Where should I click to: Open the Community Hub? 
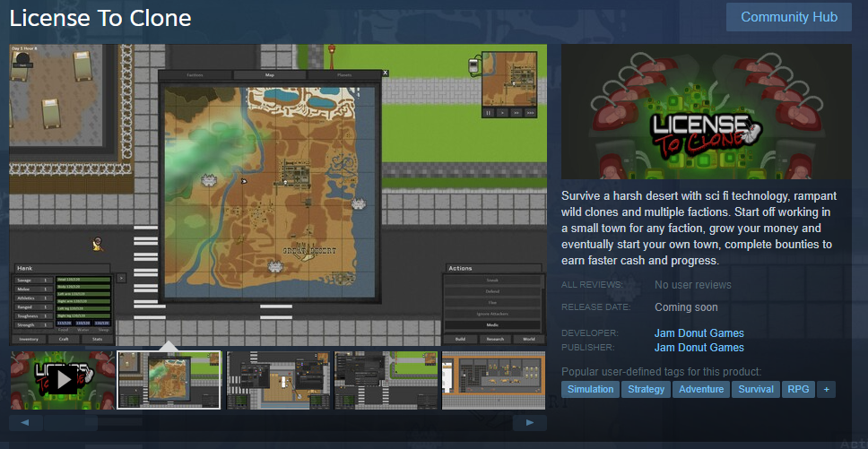(x=789, y=17)
